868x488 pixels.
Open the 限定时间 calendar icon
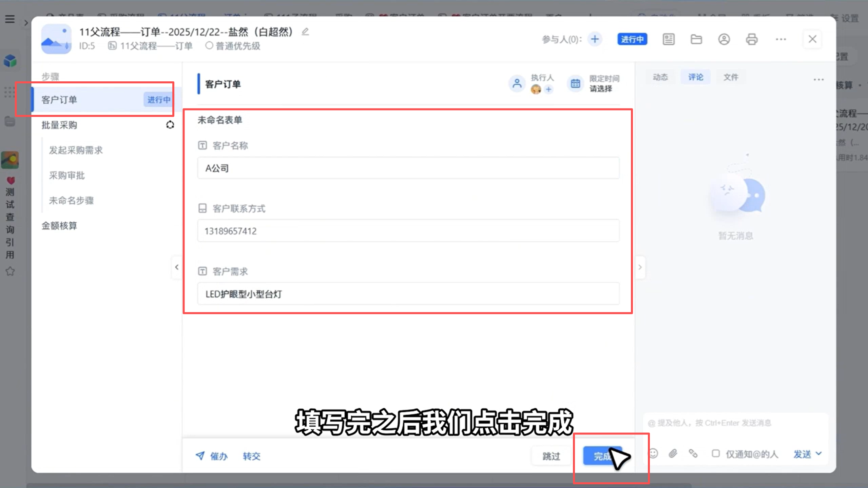(575, 83)
